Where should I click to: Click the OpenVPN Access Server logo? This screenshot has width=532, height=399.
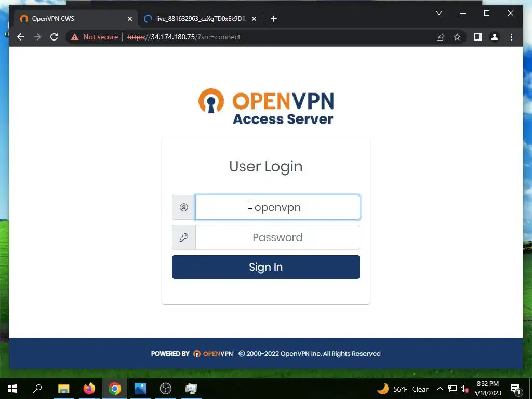point(266,107)
